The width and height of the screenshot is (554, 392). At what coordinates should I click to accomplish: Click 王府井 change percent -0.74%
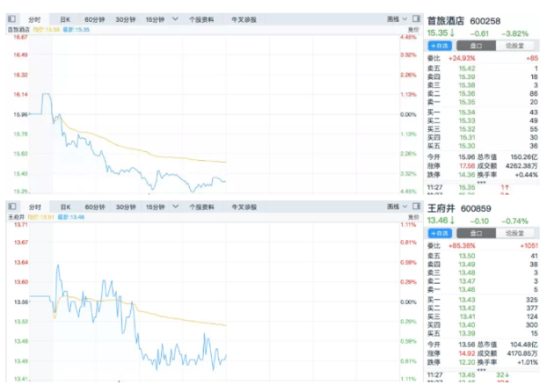(514, 221)
